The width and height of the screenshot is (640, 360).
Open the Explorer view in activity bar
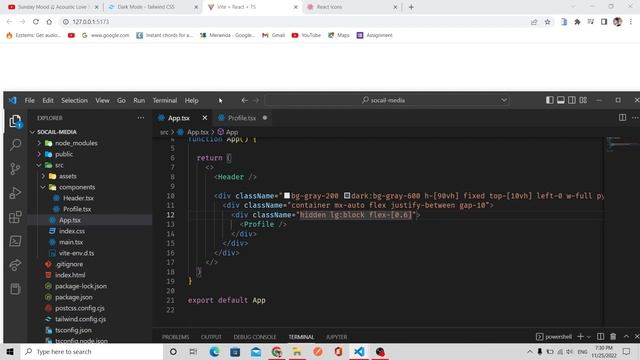pyautogui.click(x=16, y=121)
